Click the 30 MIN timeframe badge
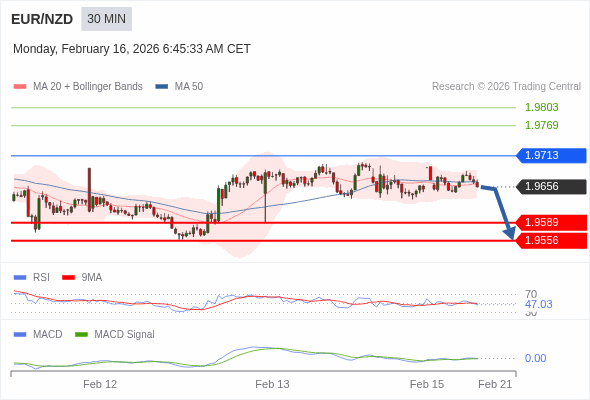The height and width of the screenshot is (400, 590). [106, 19]
